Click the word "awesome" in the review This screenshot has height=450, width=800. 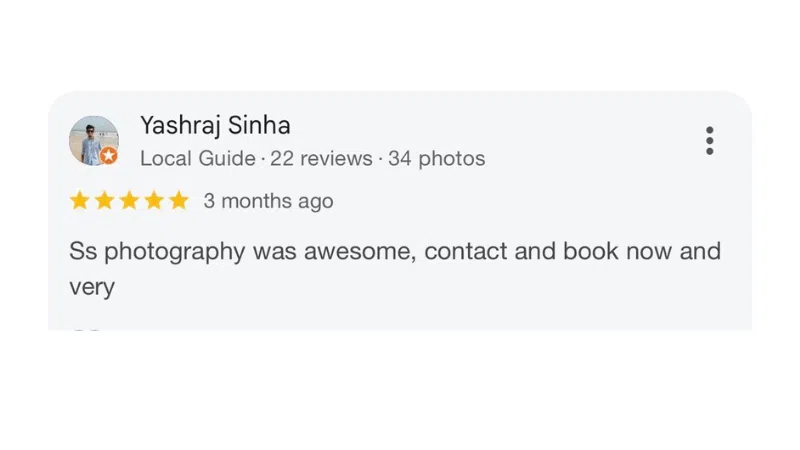[x=360, y=251]
